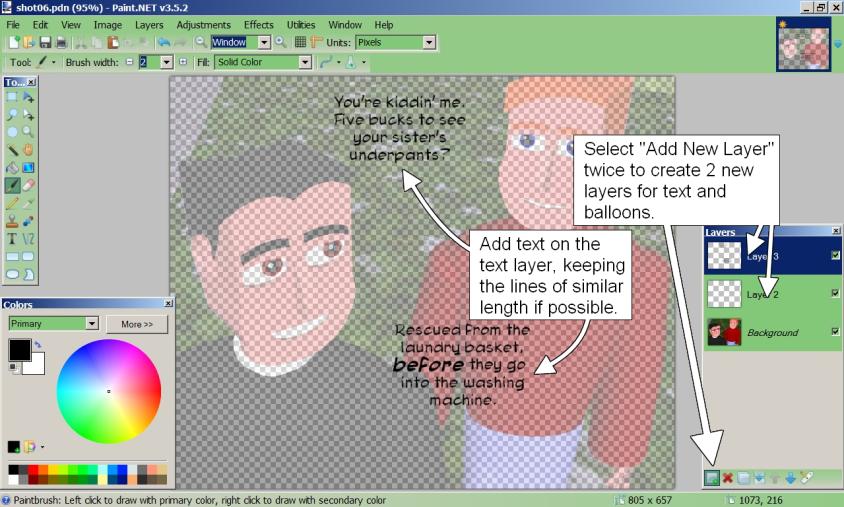Open the Adjustments menu
Viewport: 844px width, 507px height.
click(203, 24)
